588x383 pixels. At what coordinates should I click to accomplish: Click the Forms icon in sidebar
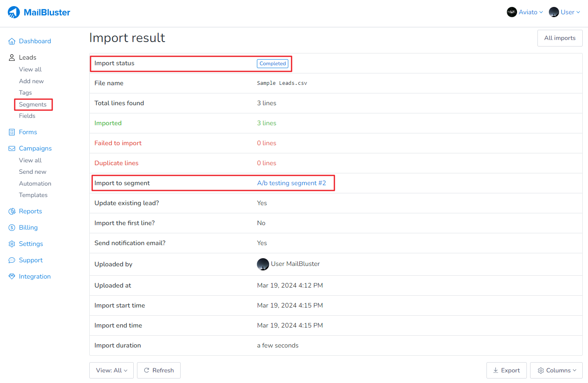(12, 132)
